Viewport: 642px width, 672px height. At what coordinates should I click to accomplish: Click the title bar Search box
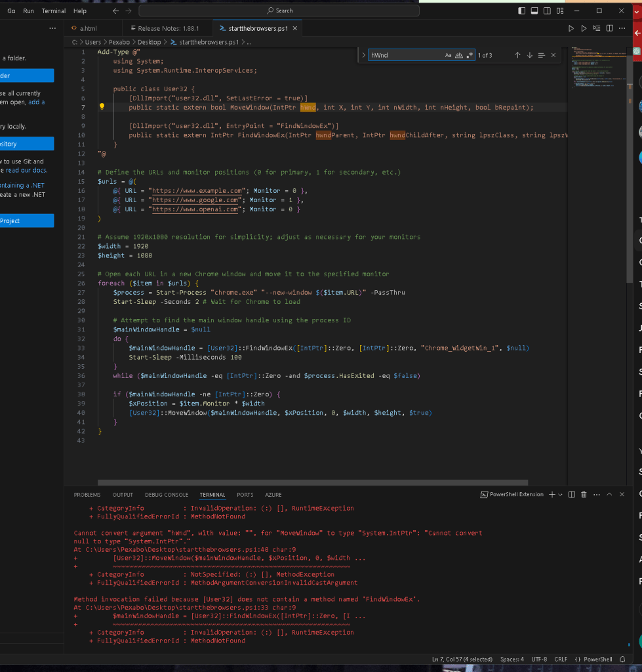(x=279, y=10)
